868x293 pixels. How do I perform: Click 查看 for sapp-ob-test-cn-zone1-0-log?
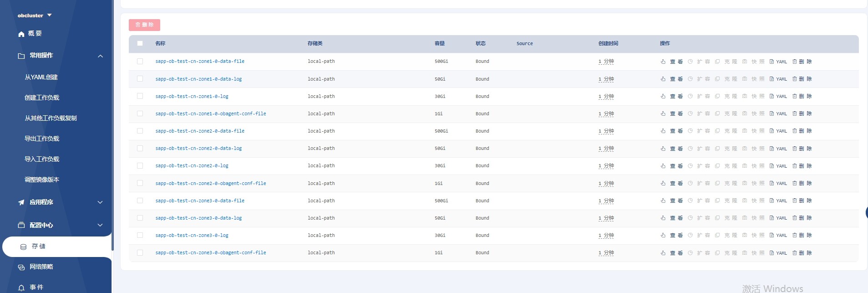tap(672, 96)
